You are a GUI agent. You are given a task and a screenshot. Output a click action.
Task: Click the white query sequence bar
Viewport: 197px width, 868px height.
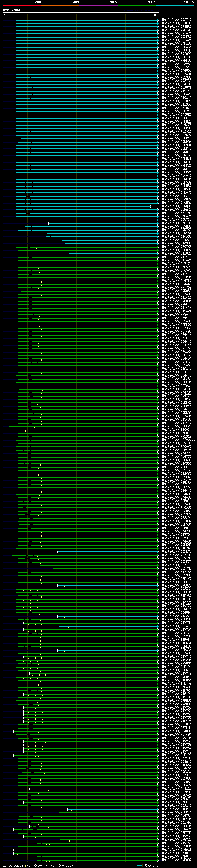[81, 13]
